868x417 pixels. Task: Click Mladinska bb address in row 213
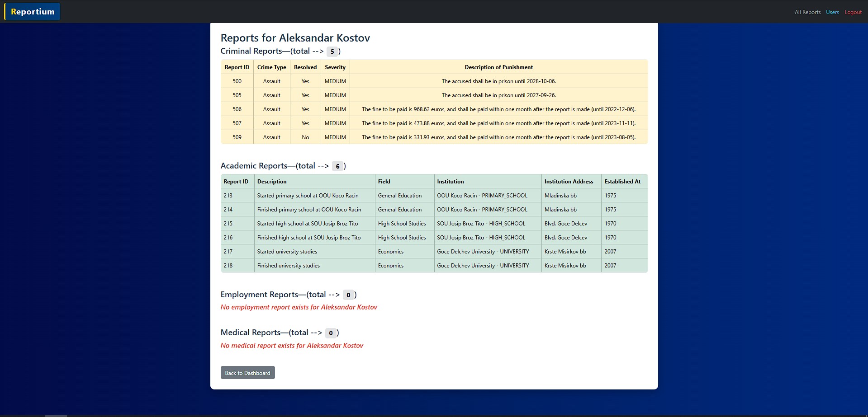pyautogui.click(x=560, y=196)
